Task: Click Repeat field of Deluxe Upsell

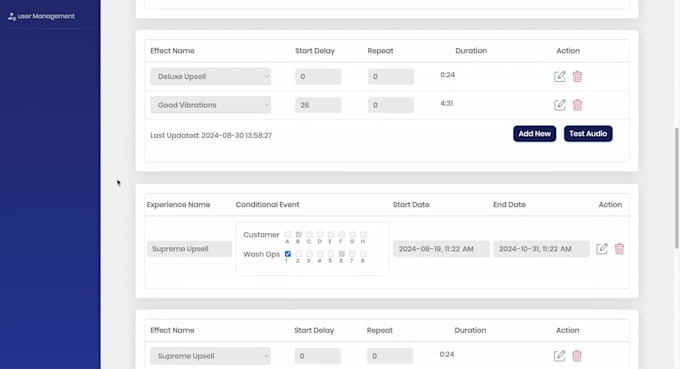Action: pyautogui.click(x=391, y=76)
